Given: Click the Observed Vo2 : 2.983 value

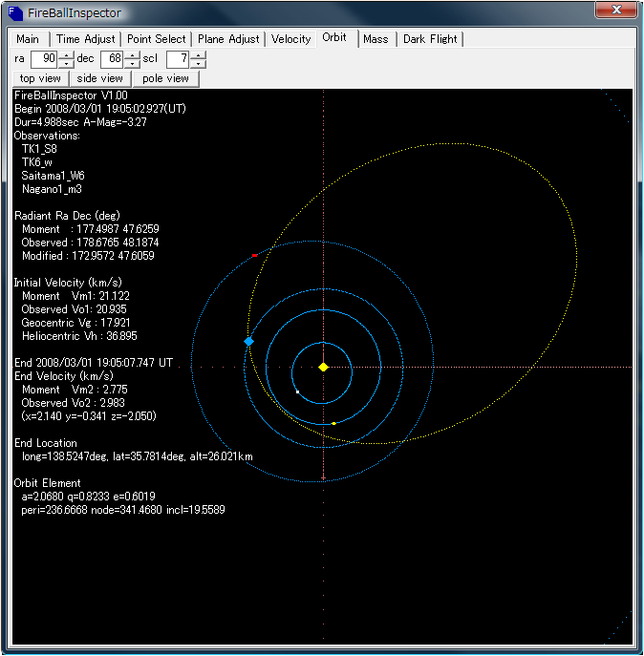Looking at the screenshot, I should click(74, 403).
